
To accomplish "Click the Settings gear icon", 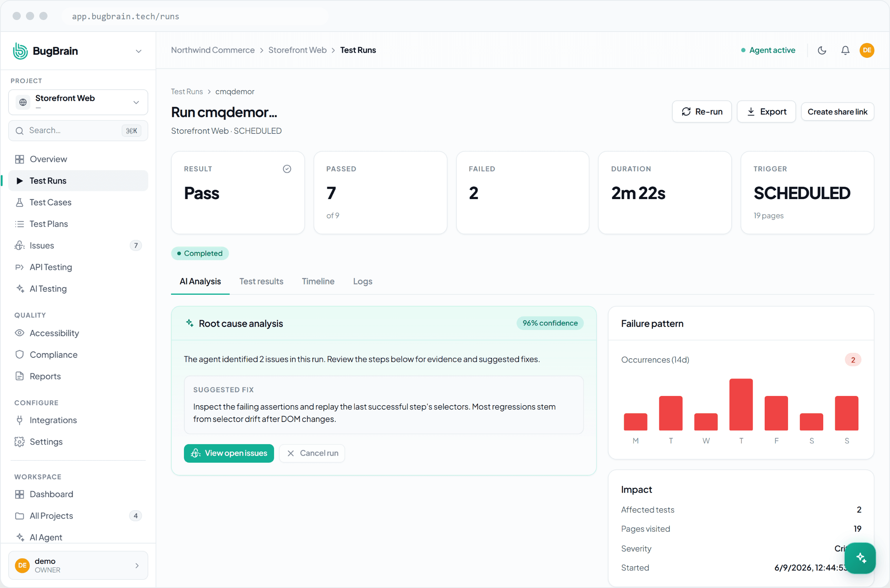I will [x=20, y=442].
